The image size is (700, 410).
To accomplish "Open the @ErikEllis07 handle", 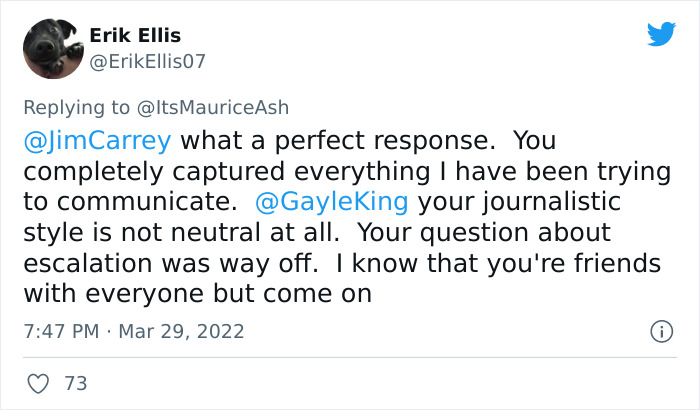I will (147, 61).
